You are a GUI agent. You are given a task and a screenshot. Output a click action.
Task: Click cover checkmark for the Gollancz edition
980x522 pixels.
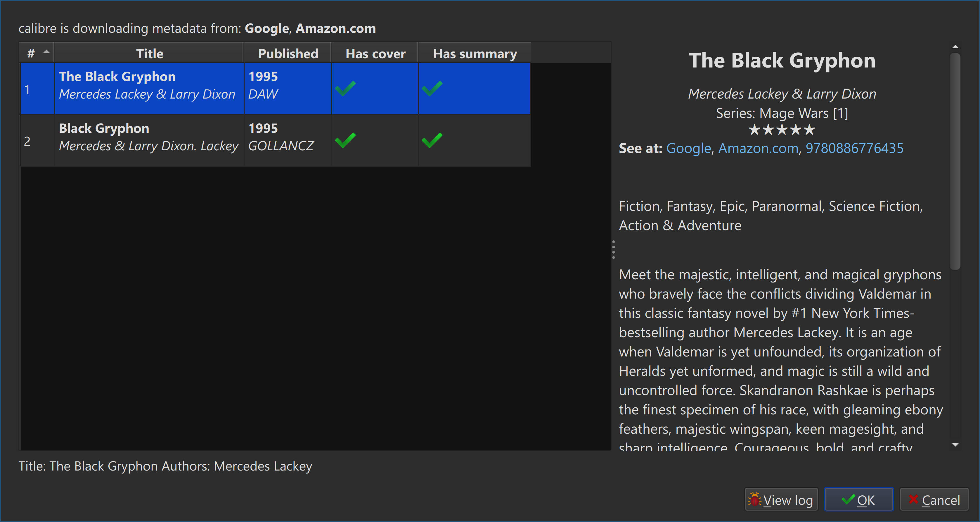coord(345,140)
